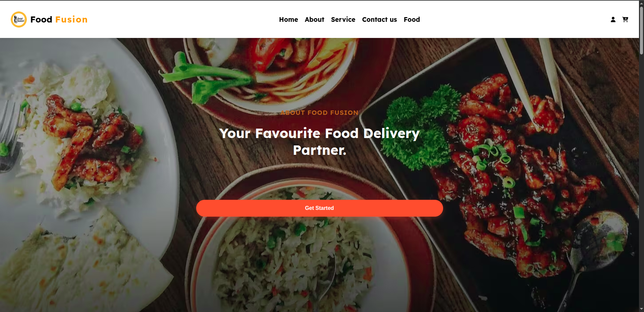Select Service in the navigation bar
Screen dimensions: 644x312
pyautogui.click(x=343, y=19)
